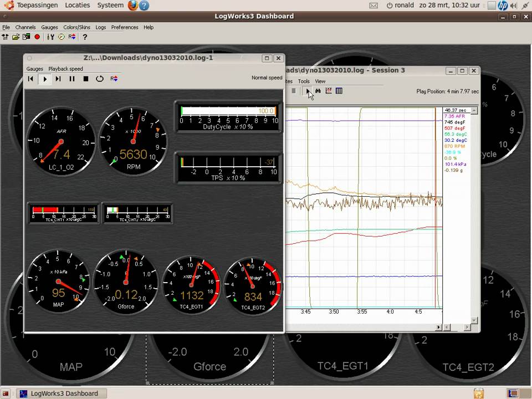Viewport: 532px width, 399px height.
Task: Maximize the log-1 playback window
Action: [267, 58]
